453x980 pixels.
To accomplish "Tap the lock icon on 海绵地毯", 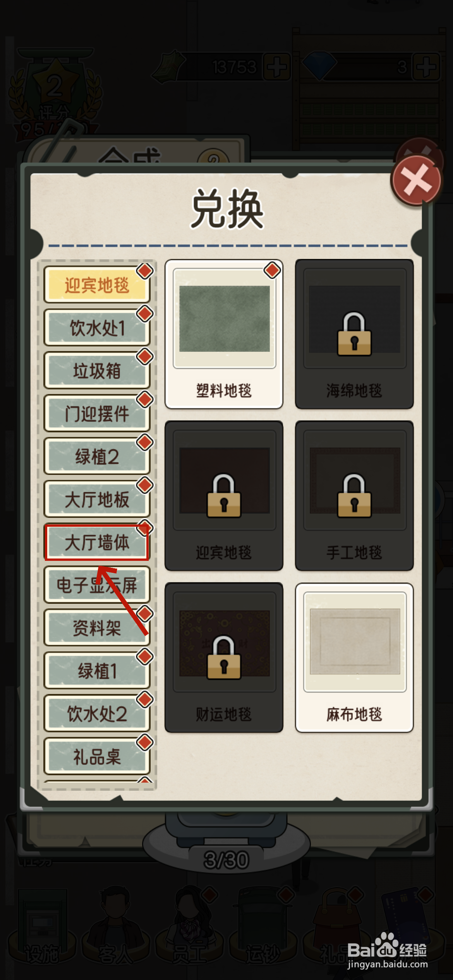I will (x=354, y=334).
